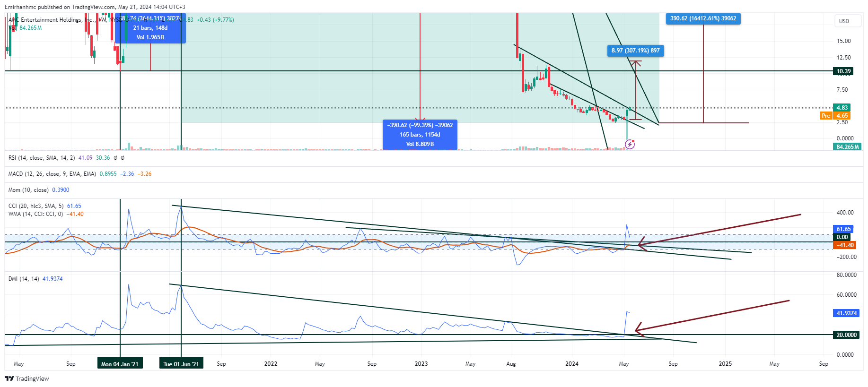Click the 12.50 price scale label
Screen dimensions: 868x387
[843, 58]
